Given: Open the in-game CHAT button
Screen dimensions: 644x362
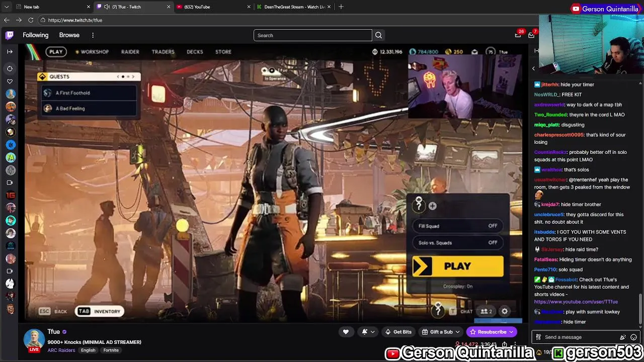Looking at the screenshot, I should point(461,311).
